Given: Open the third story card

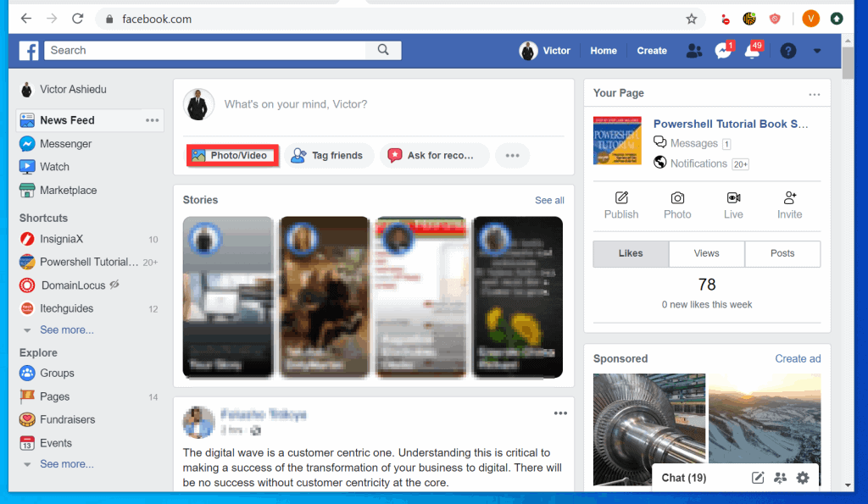Looking at the screenshot, I should pos(420,297).
